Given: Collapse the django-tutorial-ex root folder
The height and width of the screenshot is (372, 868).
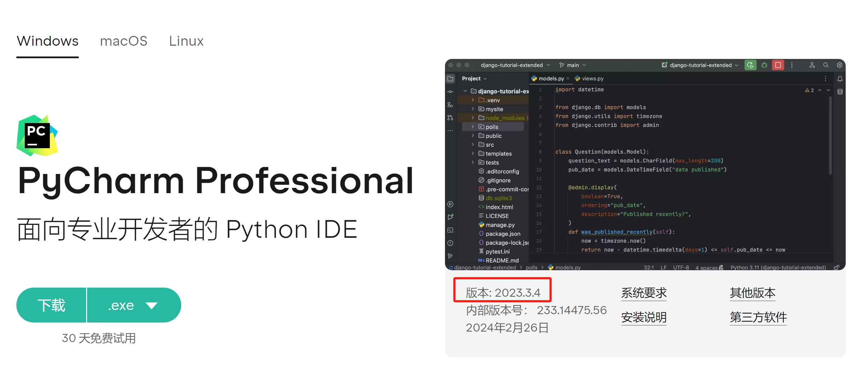Looking at the screenshot, I should [465, 91].
